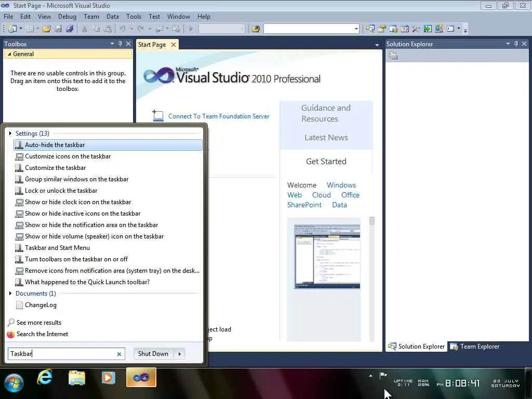Toggle the Solution Explorer auto-hide pin
Viewport: 532px width, 399px height.
(516, 44)
